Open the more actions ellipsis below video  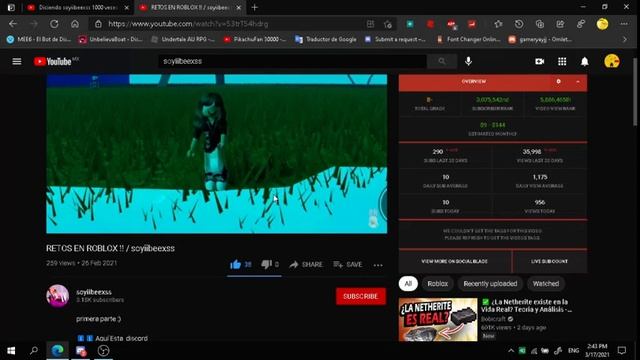[378, 265]
